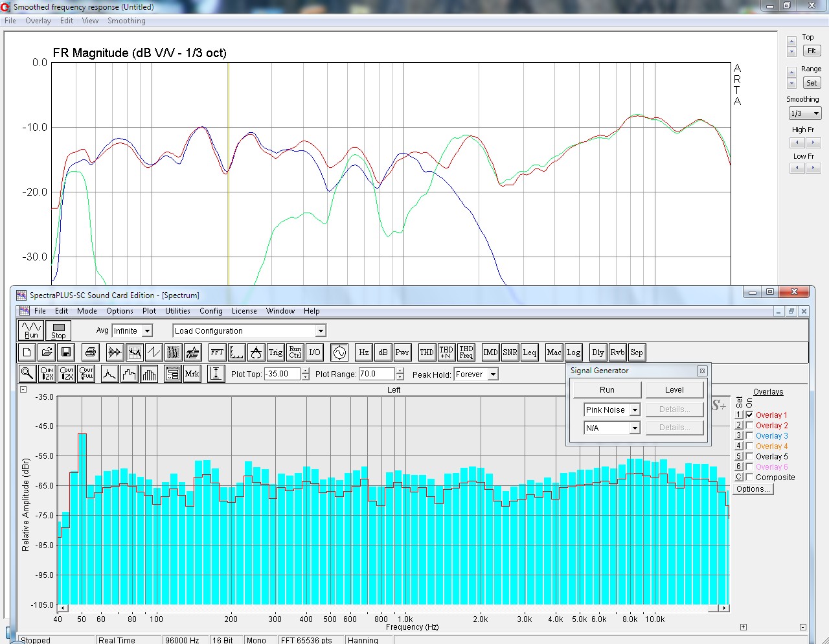This screenshot has height=644, width=829.
Task: Enable the Composite overlay checkbox
Action: click(x=749, y=477)
